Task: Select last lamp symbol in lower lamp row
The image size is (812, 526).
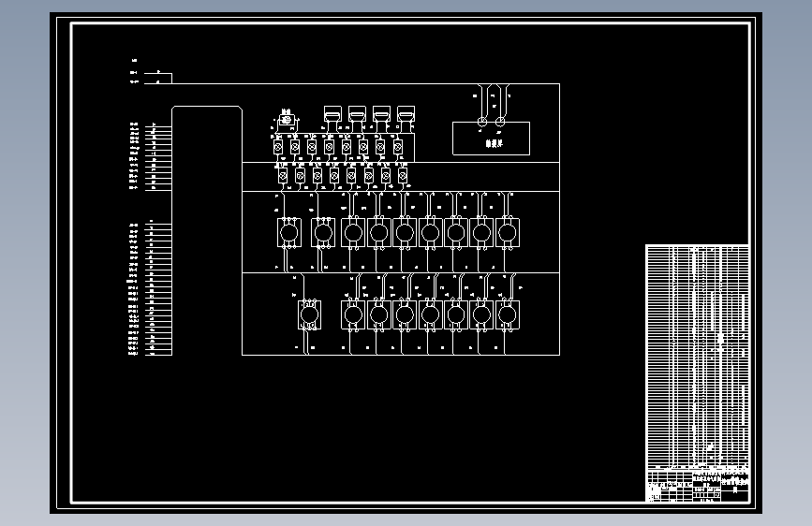Action: [403, 176]
